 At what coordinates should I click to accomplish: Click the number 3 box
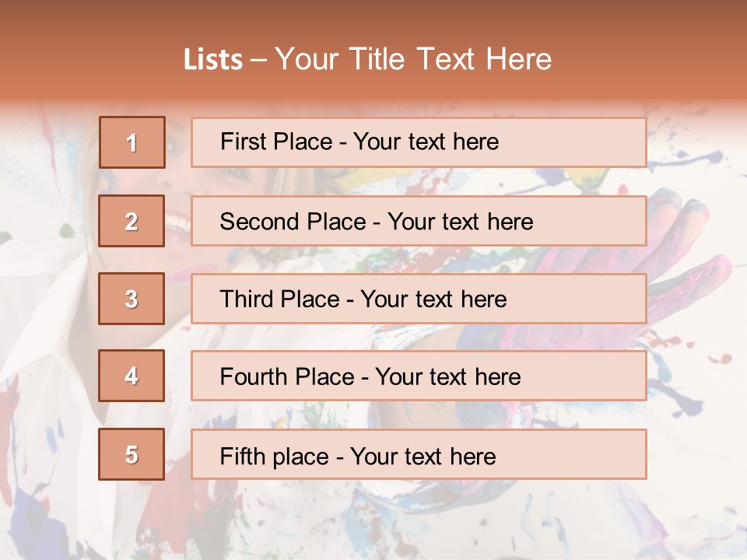[132, 299]
